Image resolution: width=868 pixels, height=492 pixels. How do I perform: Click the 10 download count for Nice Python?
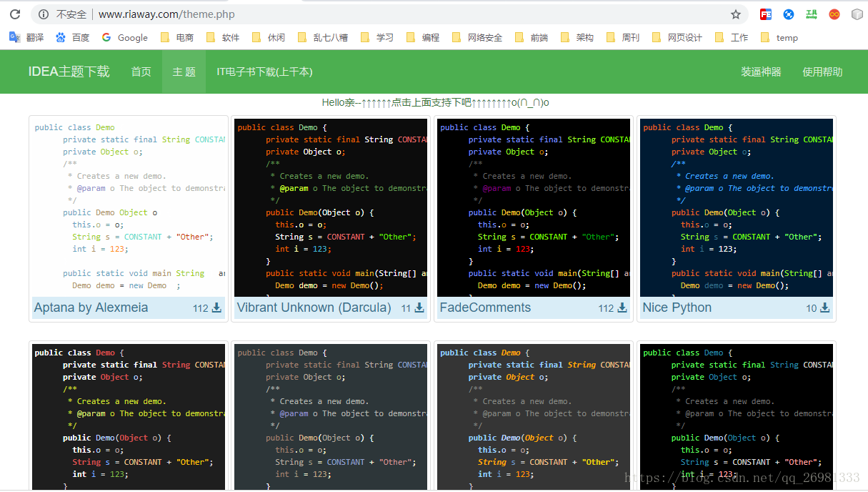[812, 308]
